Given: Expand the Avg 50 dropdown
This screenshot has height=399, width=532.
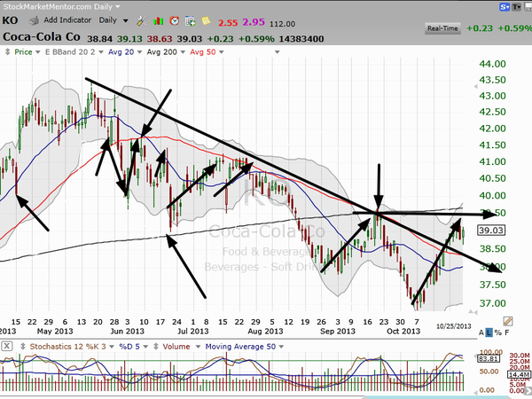Looking at the screenshot, I should click(x=221, y=52).
